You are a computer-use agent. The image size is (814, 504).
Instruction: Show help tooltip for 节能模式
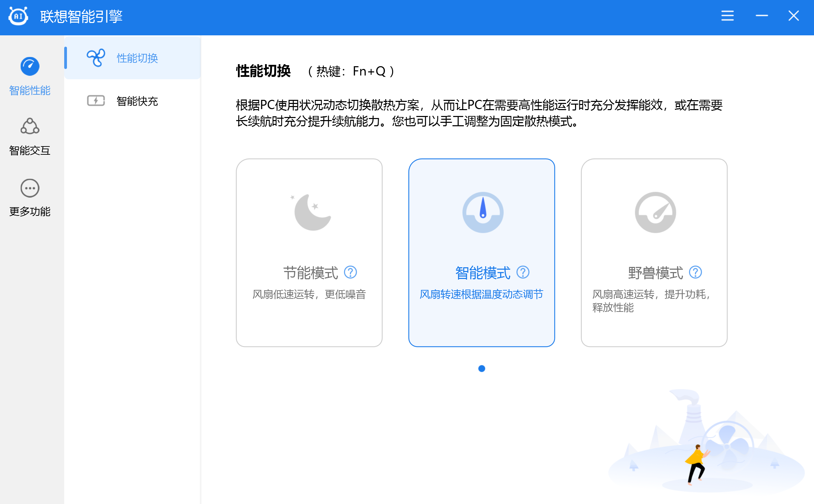point(351,272)
